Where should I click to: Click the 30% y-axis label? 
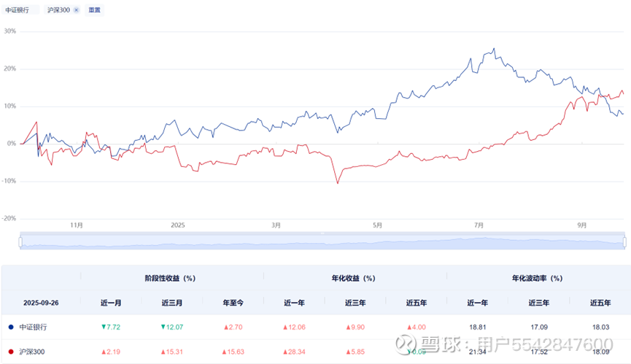click(10, 31)
